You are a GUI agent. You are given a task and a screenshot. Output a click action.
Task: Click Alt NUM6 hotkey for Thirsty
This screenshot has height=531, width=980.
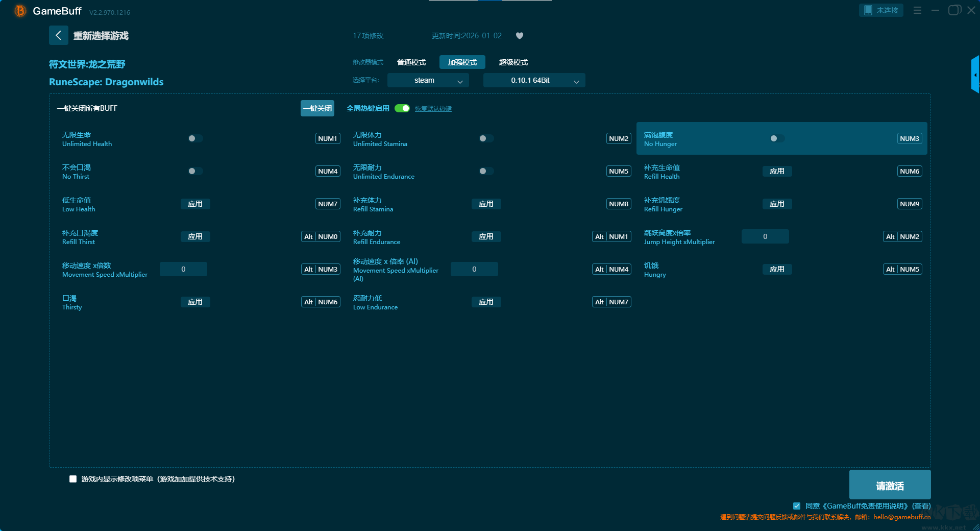pos(321,302)
